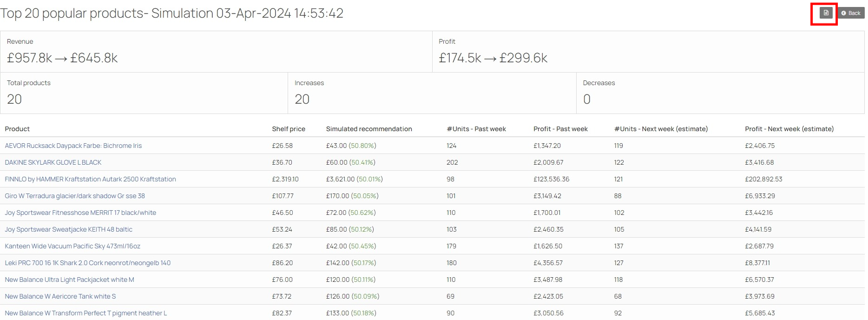The image size is (868, 320).
Task: Click the Simulated recommendation column header
Action: pyautogui.click(x=369, y=129)
